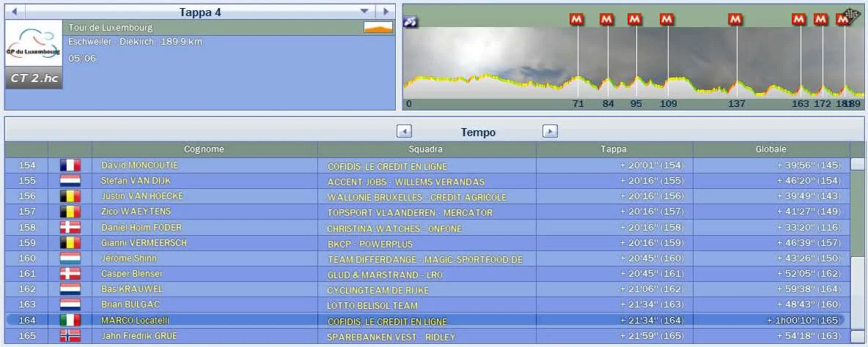This screenshot has height=347, width=868.
Task: Click Dutch flag of Brian BULGAC
Action: point(70,305)
